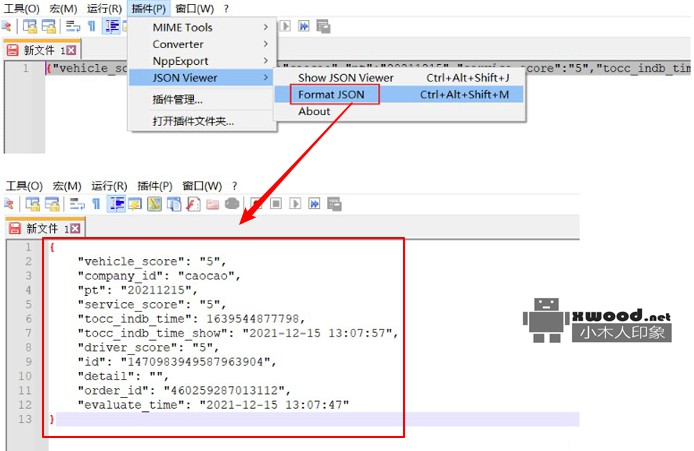Click Synchronize Horizontal Scrolling icon in lower toolbar
The width and height of the screenshot is (694, 451).
52,204
